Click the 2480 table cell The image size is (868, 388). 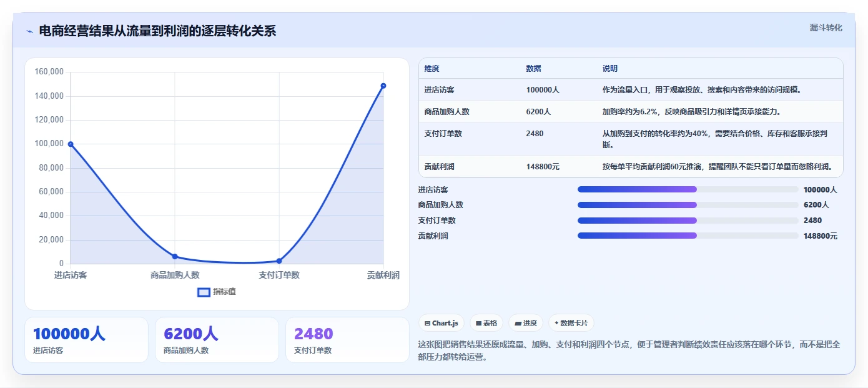pos(559,139)
